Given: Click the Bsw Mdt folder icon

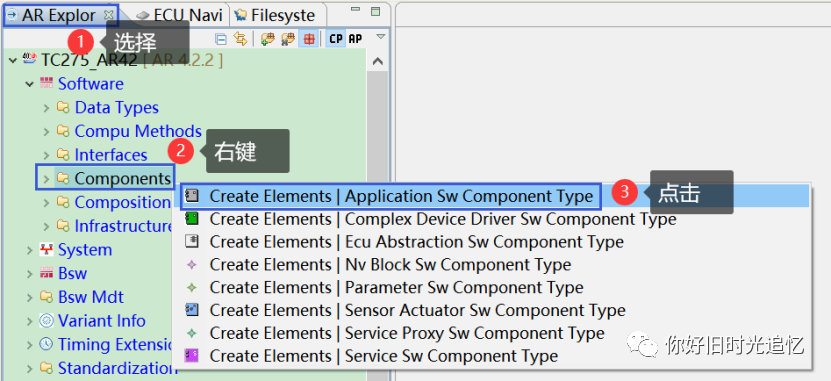Looking at the screenshot, I should coord(47,297).
